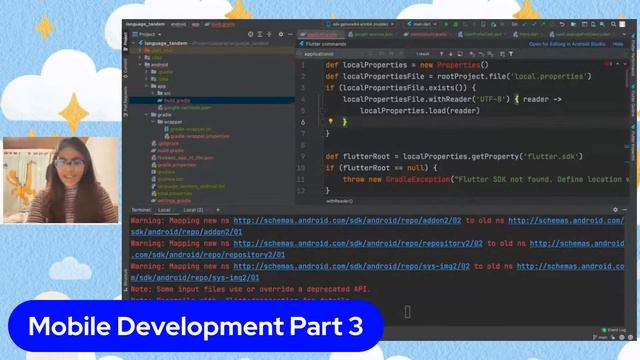Toggle Regex option in the find bar
The image size is (640, 360).
(401, 54)
